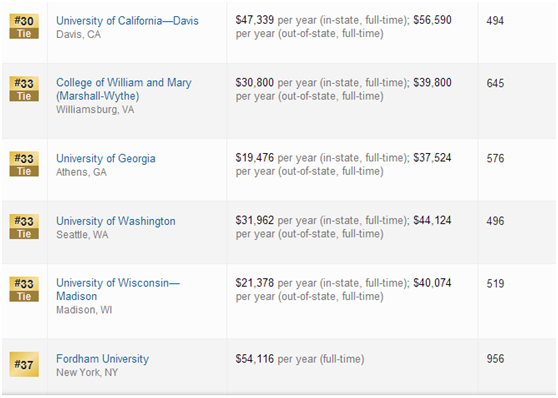Viewport: 558px width, 398px height.
Task: Select the $47,339 tuition text for UC Davis
Action: 254,20
